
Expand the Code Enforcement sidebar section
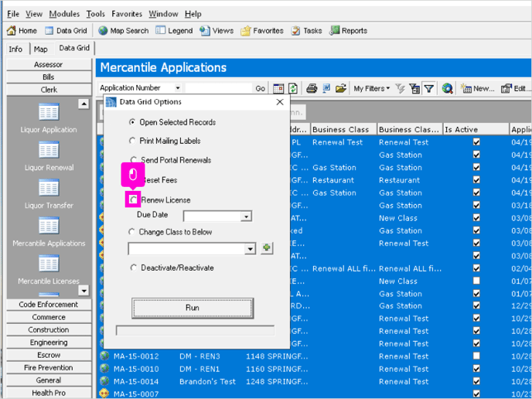(49, 305)
